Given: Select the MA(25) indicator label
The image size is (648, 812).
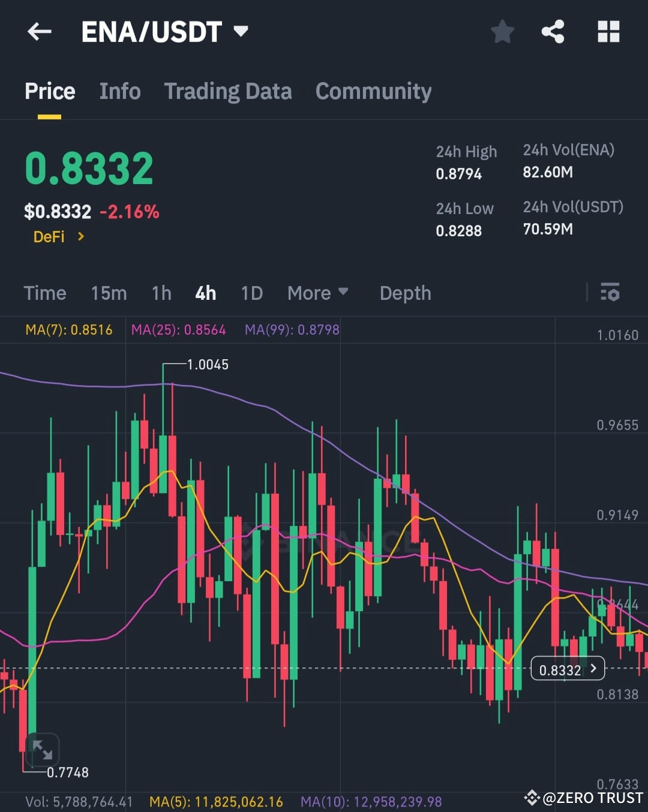Looking at the screenshot, I should click(178, 329).
